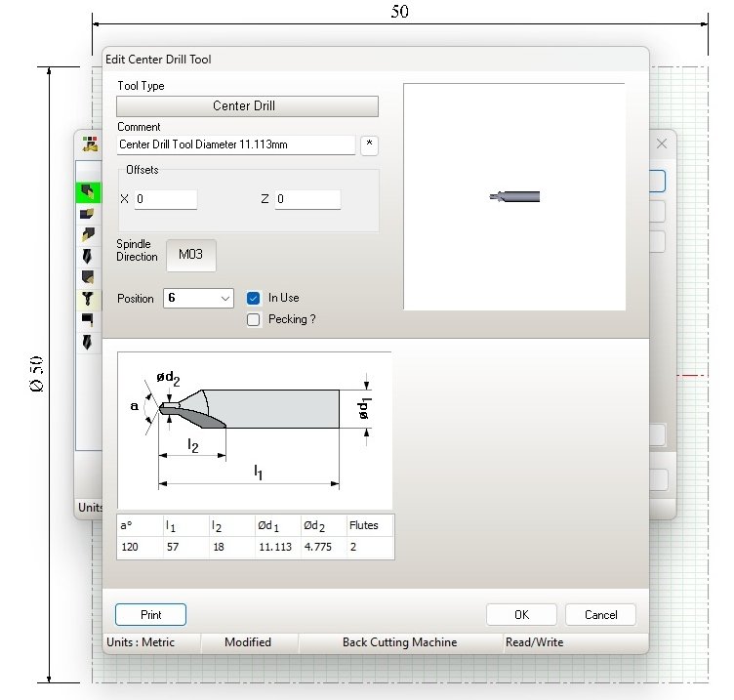Click the Print button
734x700 pixels.
pos(150,615)
